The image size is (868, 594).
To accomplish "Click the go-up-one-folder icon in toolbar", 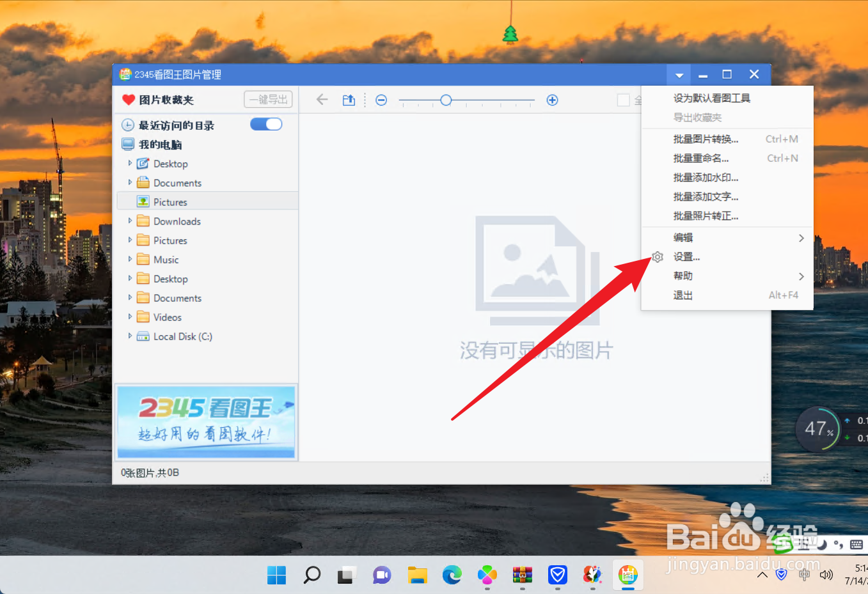I will pyautogui.click(x=349, y=100).
